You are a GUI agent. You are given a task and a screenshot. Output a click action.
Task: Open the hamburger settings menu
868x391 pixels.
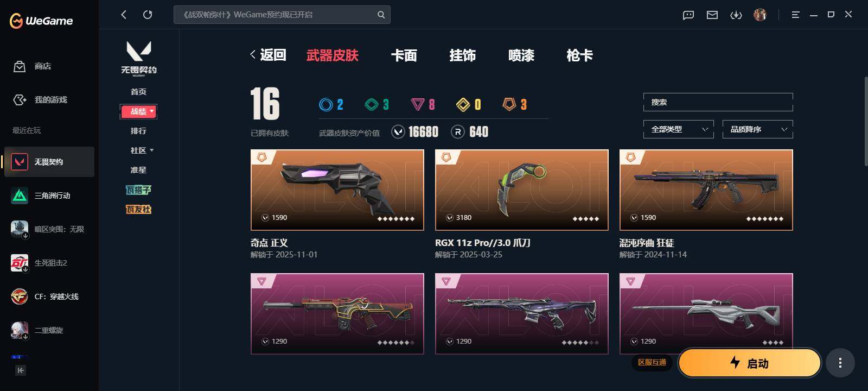pyautogui.click(x=795, y=15)
